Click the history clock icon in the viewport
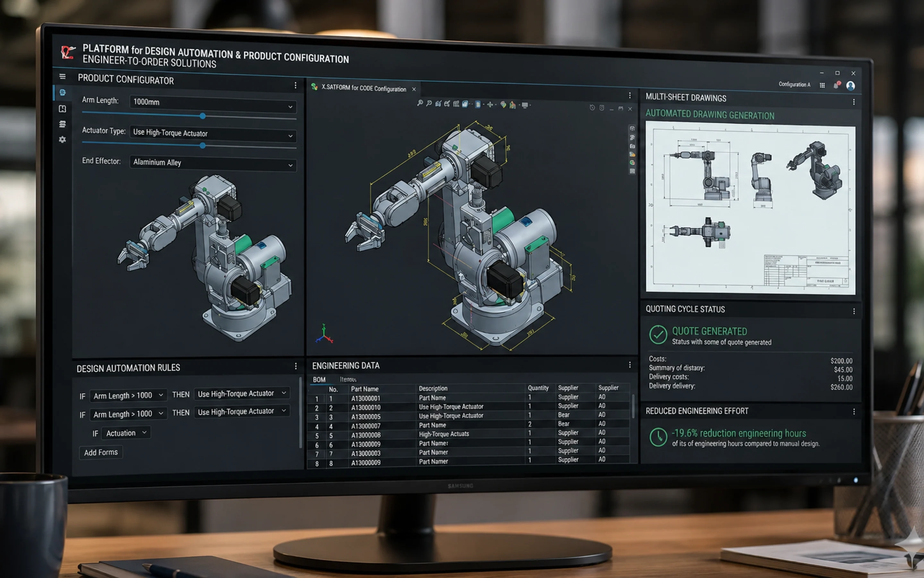Viewport: 924px width, 578px height. [592, 108]
